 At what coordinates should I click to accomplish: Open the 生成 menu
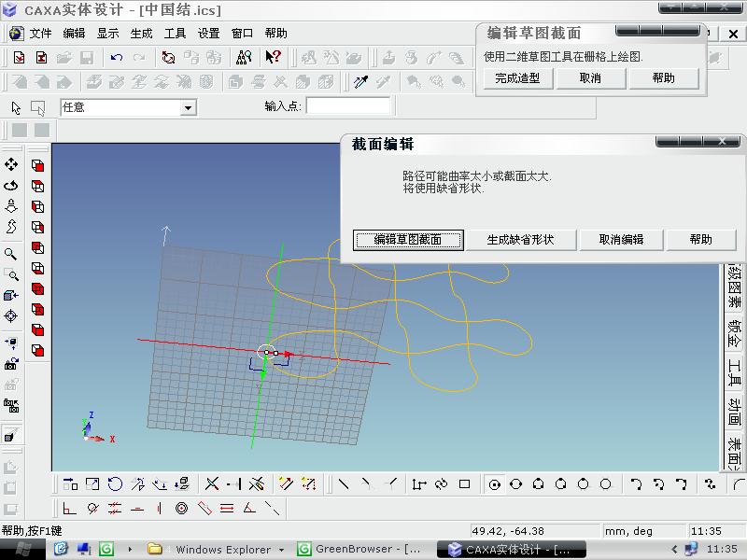point(141,34)
